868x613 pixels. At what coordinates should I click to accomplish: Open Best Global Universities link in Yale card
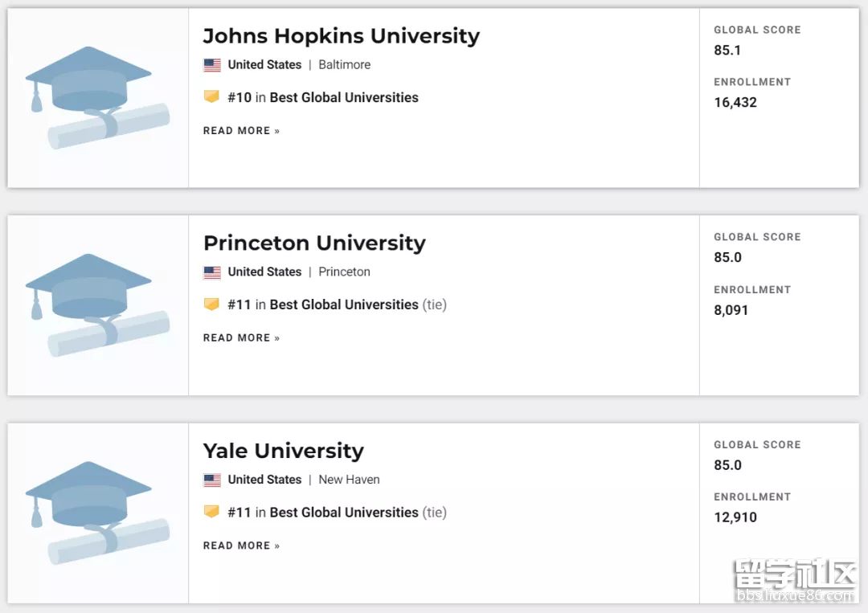tap(344, 513)
